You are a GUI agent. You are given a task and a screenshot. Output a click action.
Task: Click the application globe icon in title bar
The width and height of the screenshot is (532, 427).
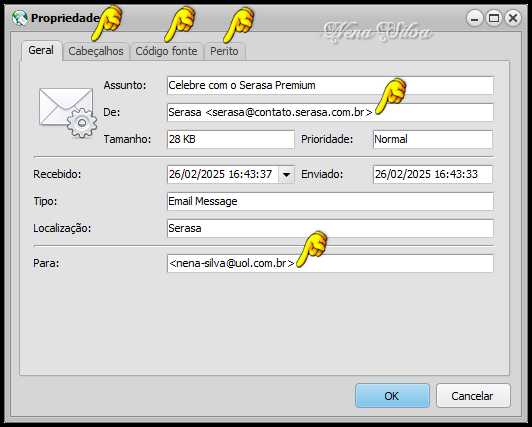(19, 18)
